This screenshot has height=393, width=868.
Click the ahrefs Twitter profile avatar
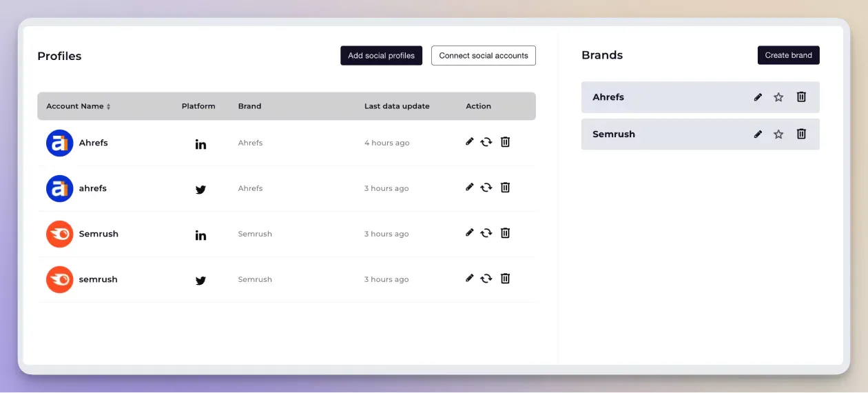[x=60, y=188]
